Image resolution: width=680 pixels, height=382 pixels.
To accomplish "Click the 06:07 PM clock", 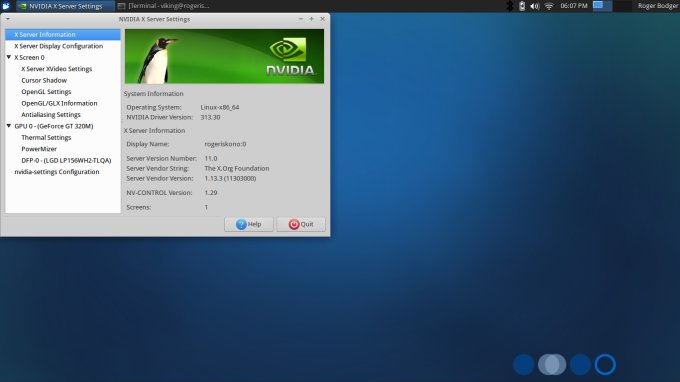I will pyautogui.click(x=573, y=6).
